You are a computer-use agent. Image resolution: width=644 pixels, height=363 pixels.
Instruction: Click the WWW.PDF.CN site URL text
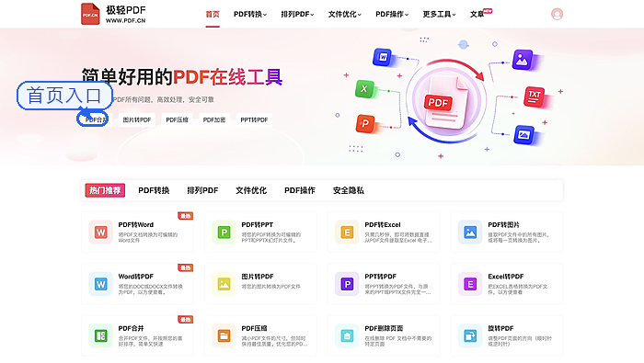point(125,20)
